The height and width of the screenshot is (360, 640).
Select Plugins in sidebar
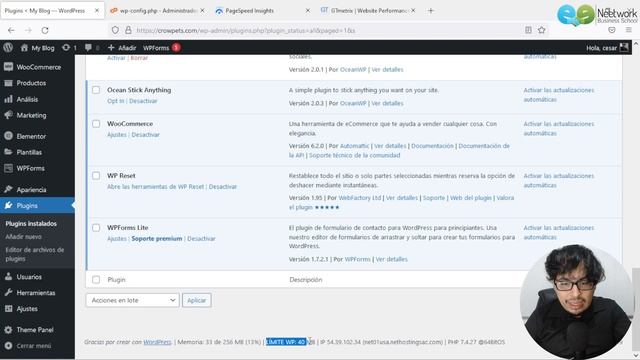(37, 205)
